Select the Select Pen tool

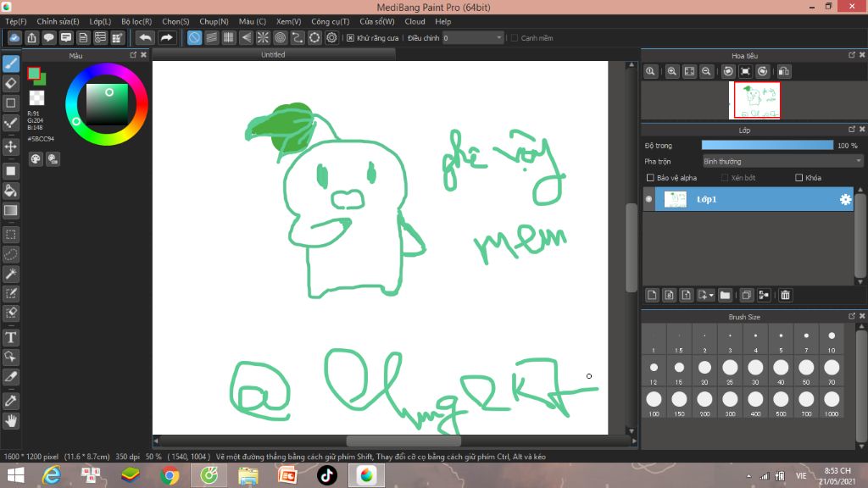click(11, 293)
